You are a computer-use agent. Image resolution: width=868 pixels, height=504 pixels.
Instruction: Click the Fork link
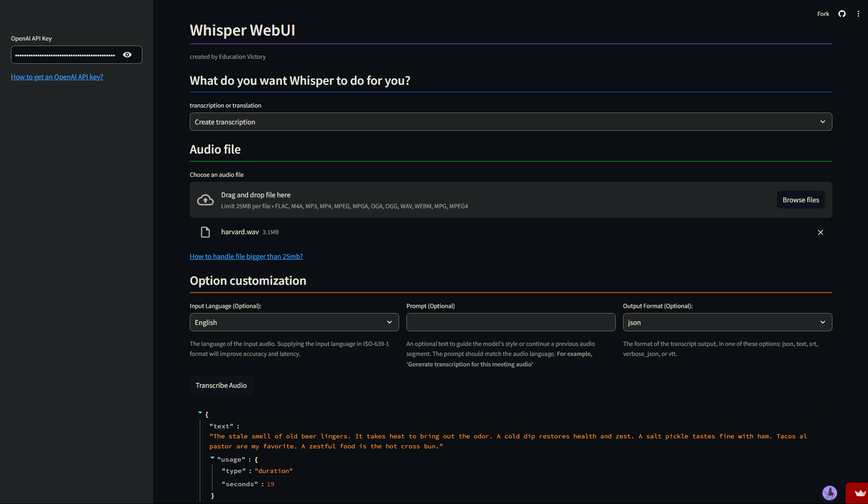tap(823, 14)
